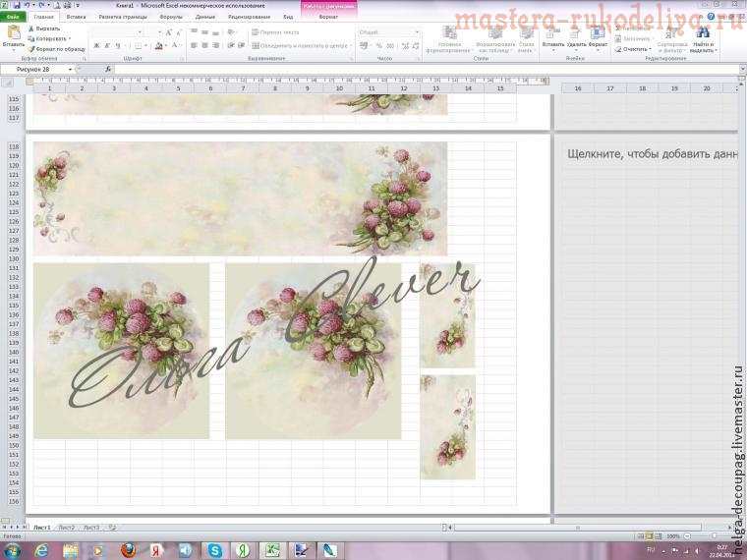
Task: Click the Cut (Вырезать) button
Action: tap(44, 29)
